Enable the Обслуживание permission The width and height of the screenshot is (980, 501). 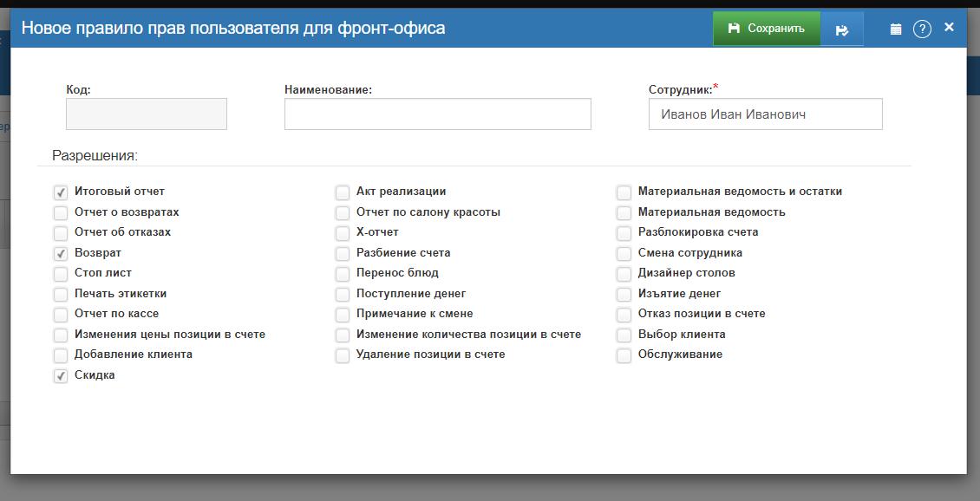[624, 355]
